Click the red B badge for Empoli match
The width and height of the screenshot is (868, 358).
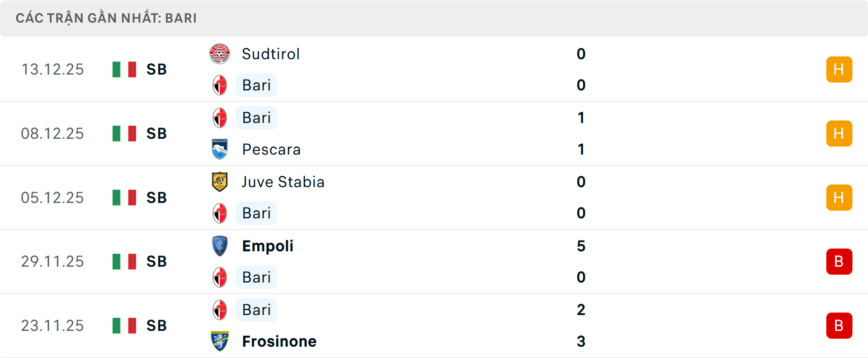[x=839, y=262]
